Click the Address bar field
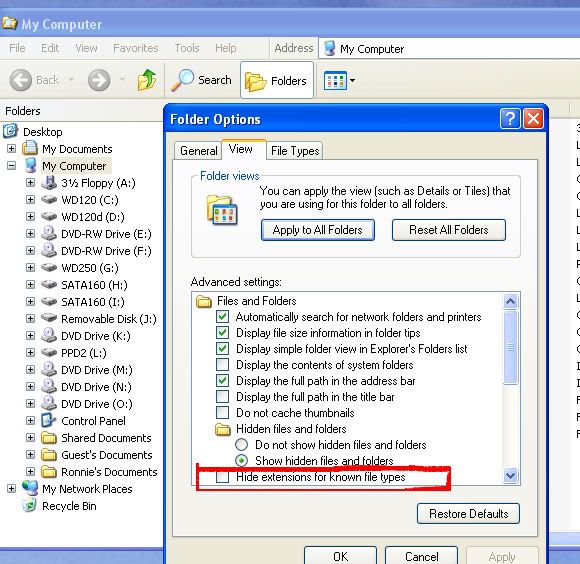This screenshot has width=580, height=564. click(x=449, y=48)
